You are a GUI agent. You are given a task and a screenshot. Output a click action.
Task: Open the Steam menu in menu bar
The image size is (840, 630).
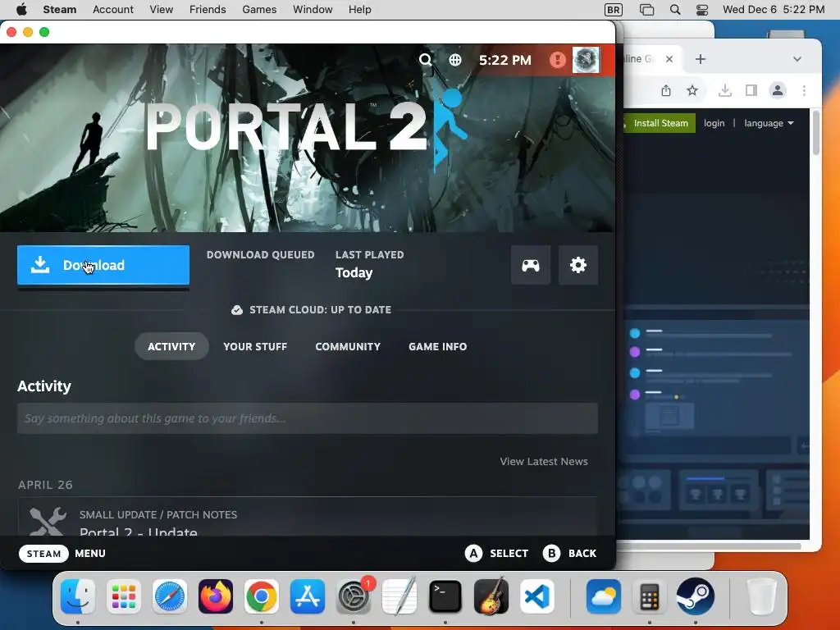click(59, 9)
